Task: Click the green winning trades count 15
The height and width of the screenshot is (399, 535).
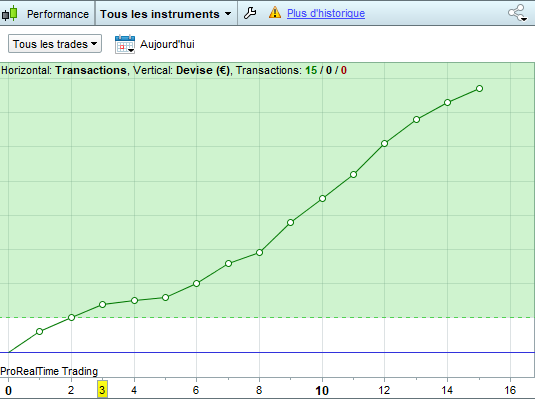Action: (311, 70)
